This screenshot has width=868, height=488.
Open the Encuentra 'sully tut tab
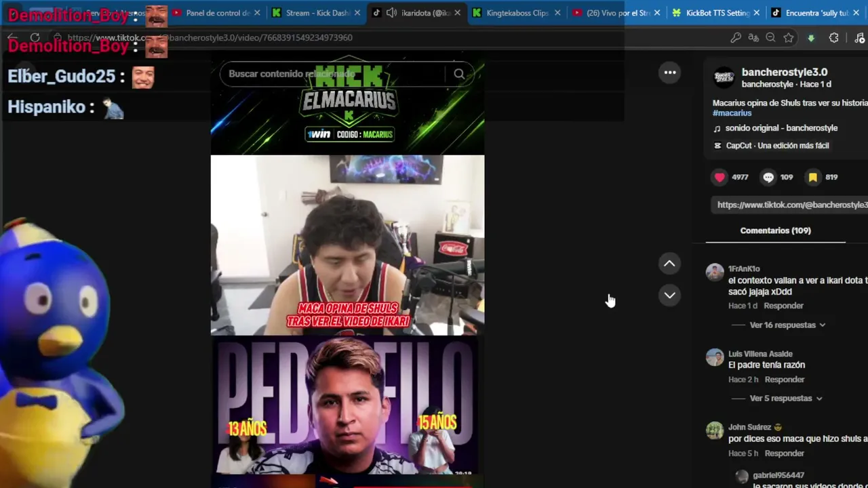tap(817, 13)
